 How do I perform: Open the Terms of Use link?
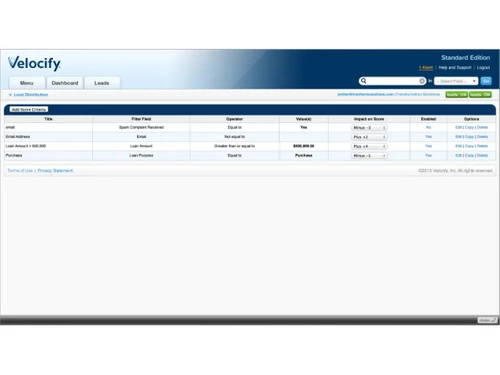pos(20,171)
